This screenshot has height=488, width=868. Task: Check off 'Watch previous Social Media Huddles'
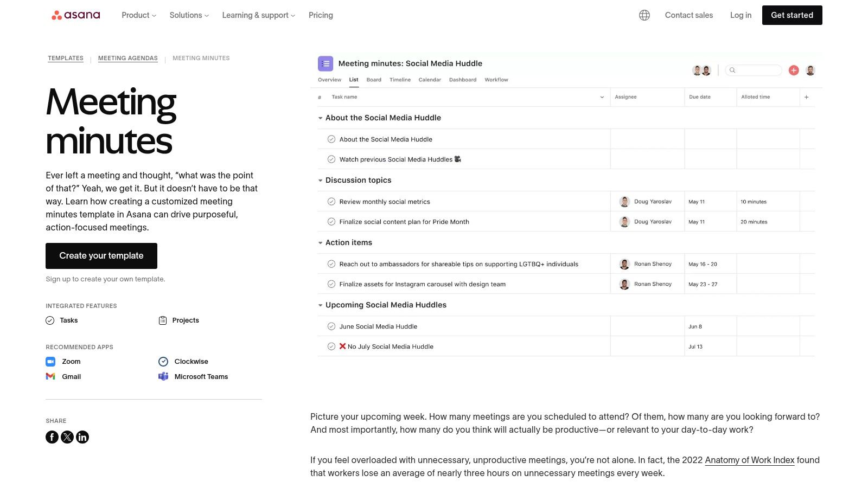331,159
